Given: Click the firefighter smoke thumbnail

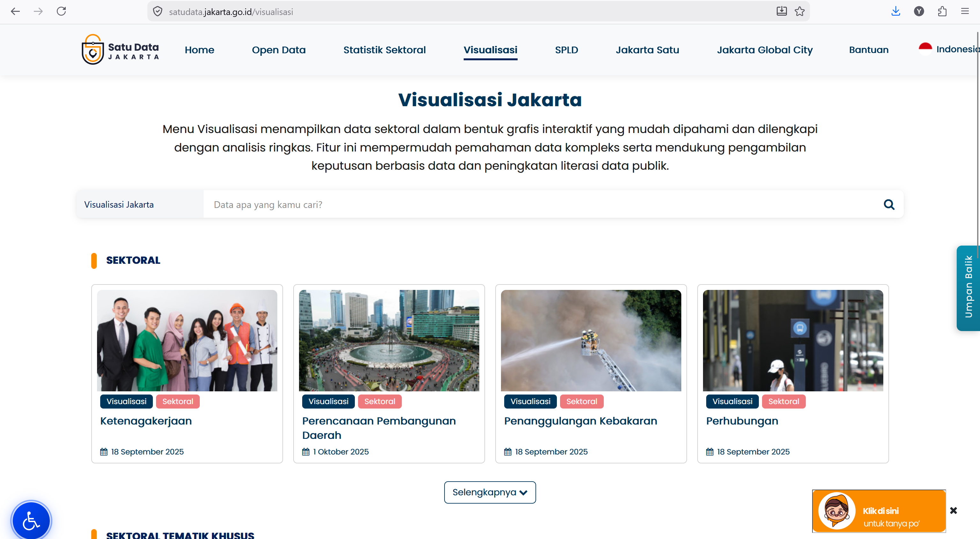Looking at the screenshot, I should [x=591, y=340].
